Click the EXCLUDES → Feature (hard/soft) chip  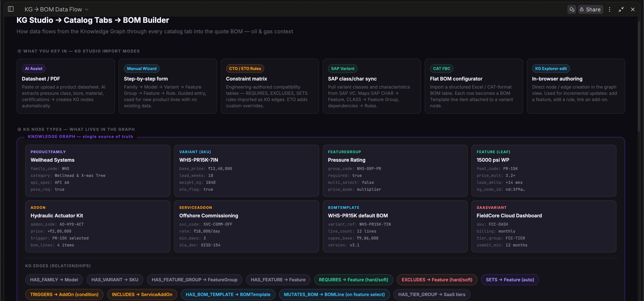pos(437,280)
